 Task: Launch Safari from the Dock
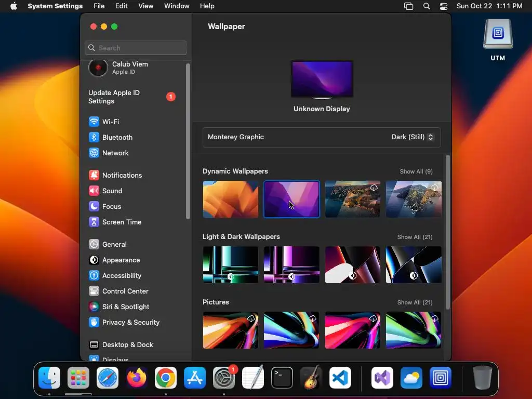[x=108, y=378]
